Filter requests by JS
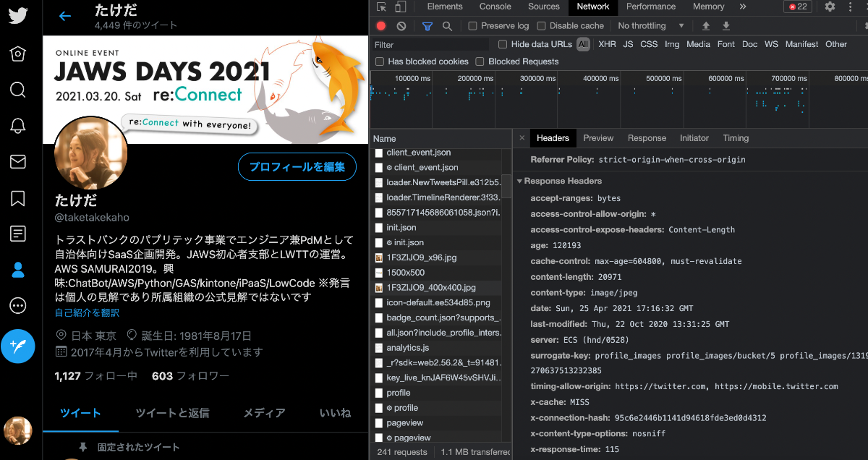The width and height of the screenshot is (868, 460). point(628,44)
